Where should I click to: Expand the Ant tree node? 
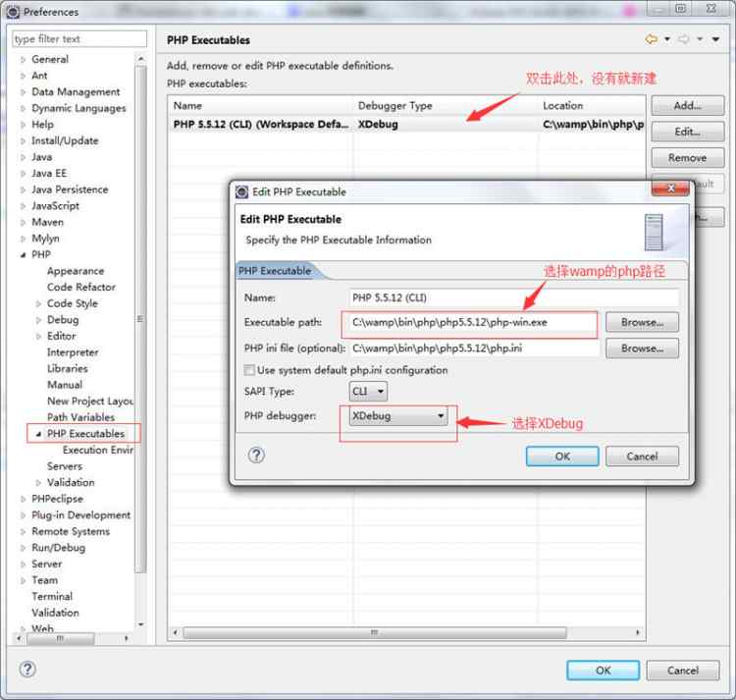(x=23, y=76)
